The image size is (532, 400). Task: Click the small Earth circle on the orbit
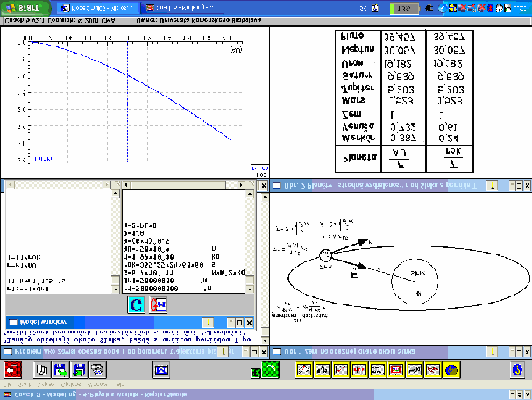click(x=325, y=255)
